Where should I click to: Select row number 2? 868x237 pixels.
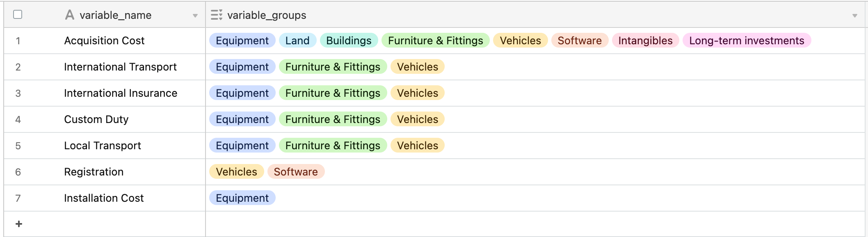point(18,67)
